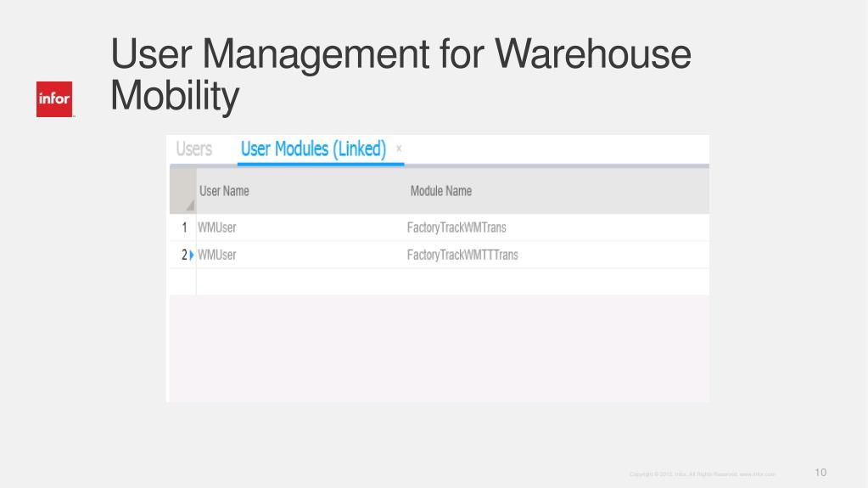
Task: Click WMUser in row 2
Action: [217, 255]
